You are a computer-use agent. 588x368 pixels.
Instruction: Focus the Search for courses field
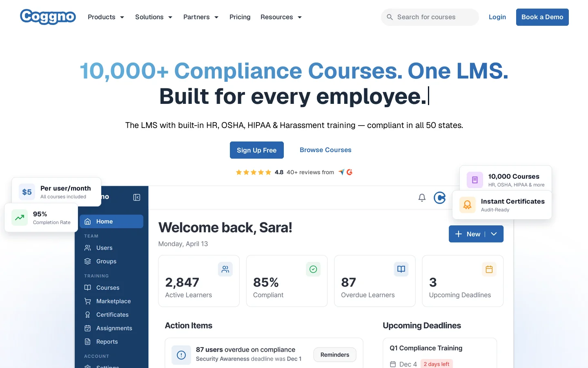click(x=430, y=17)
